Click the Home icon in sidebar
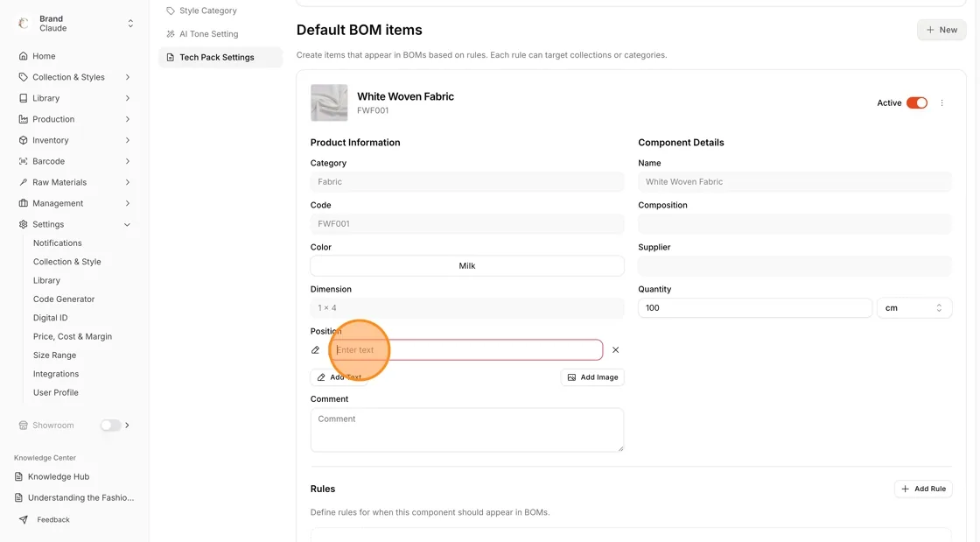 [23, 56]
